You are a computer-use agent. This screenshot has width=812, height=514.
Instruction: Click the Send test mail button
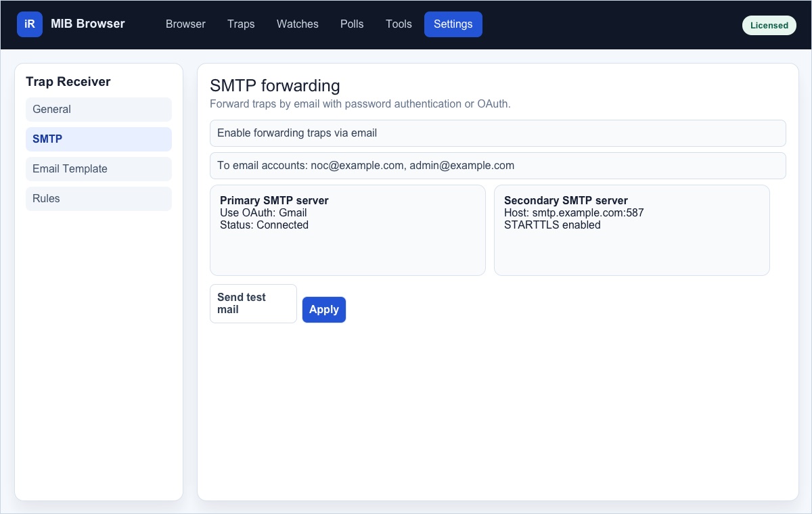click(x=253, y=304)
